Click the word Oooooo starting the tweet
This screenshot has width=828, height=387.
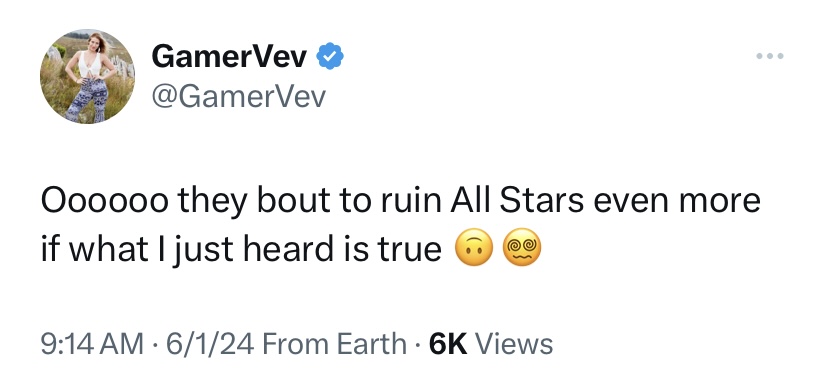[x=105, y=201]
